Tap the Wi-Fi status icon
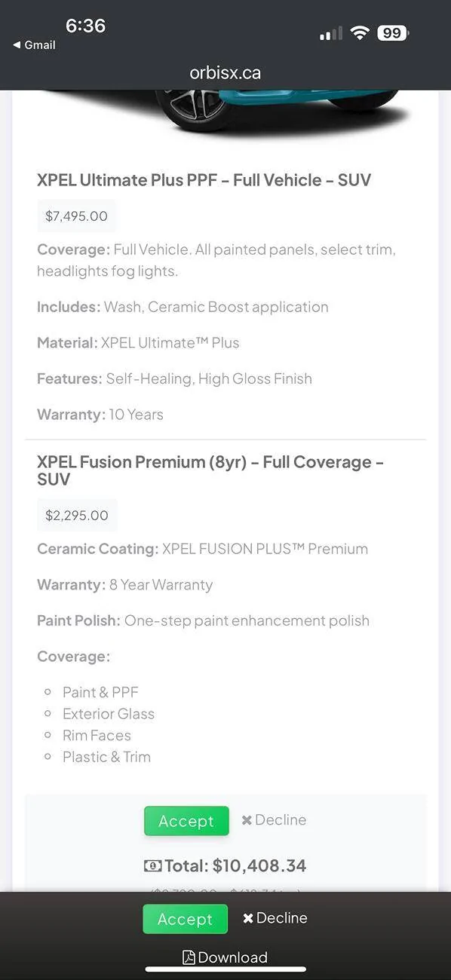Screen dimensions: 451x980 coord(360,33)
